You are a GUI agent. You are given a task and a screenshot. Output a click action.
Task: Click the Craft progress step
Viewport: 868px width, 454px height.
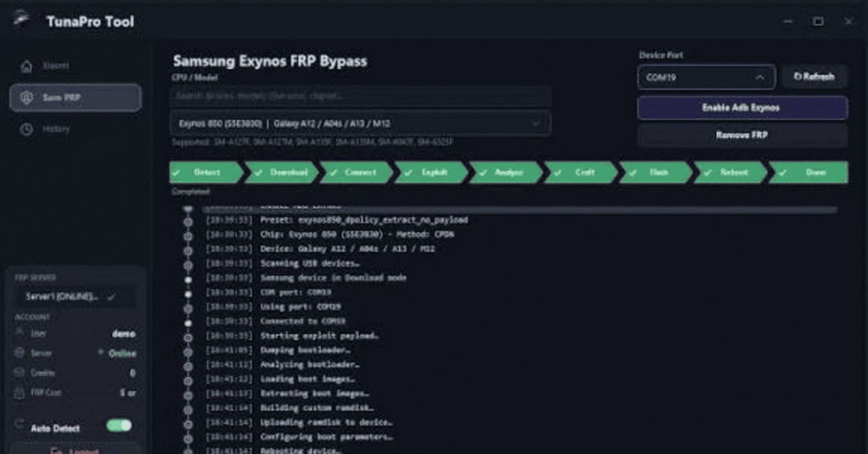click(x=581, y=173)
